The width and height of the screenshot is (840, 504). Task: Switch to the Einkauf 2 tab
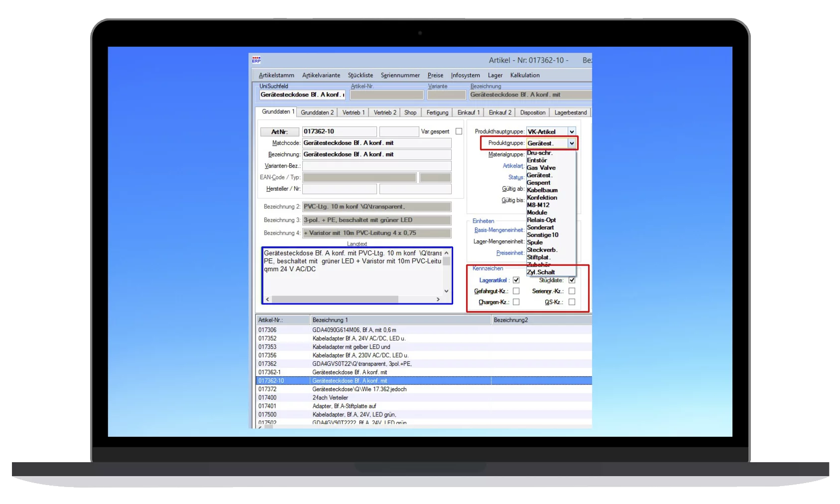click(500, 112)
